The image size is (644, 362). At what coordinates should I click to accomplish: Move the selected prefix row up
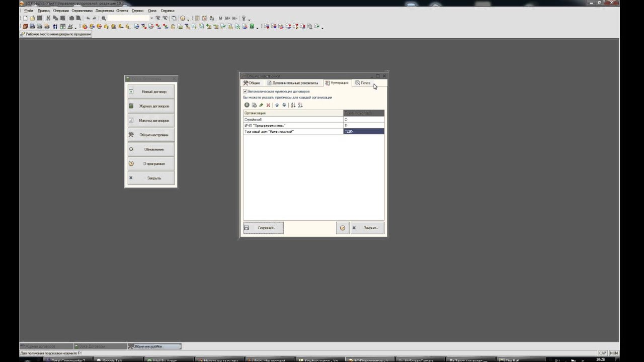277,105
